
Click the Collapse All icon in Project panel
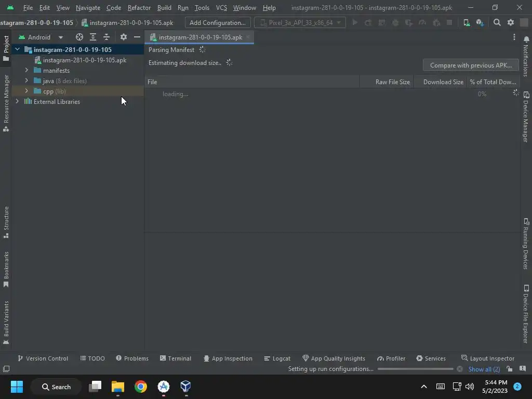[x=107, y=37]
